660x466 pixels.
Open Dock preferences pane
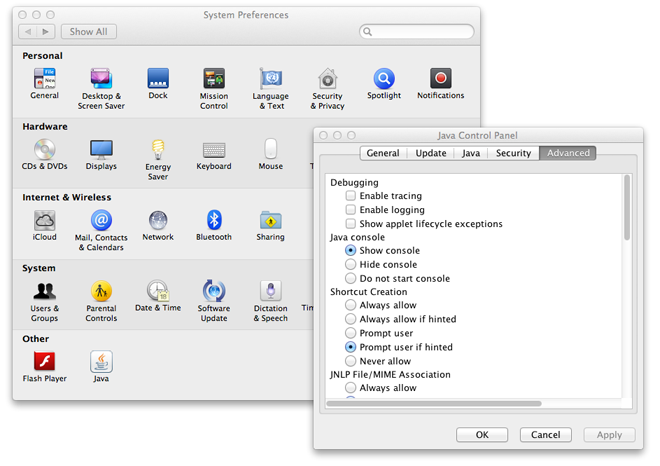pos(158,83)
